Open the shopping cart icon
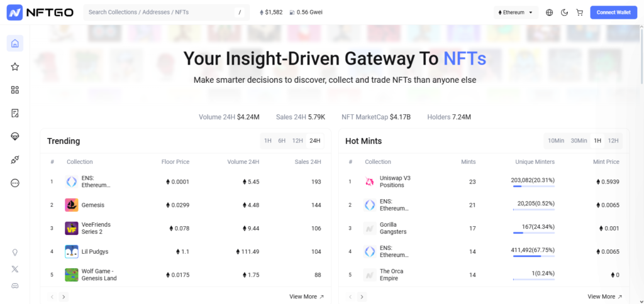This screenshot has width=644, height=304. tap(579, 13)
